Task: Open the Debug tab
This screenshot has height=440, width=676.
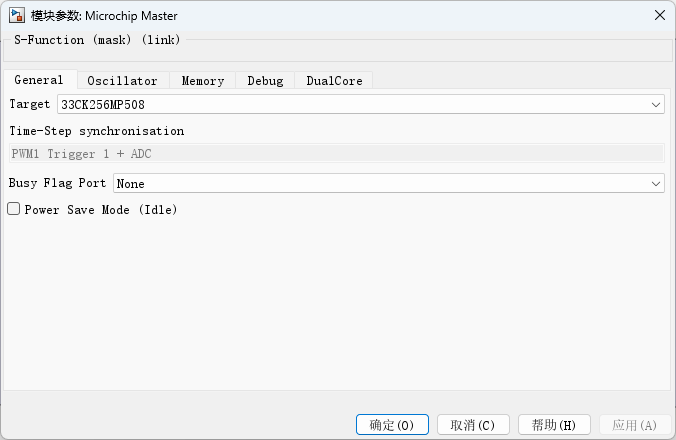Action: click(x=265, y=81)
